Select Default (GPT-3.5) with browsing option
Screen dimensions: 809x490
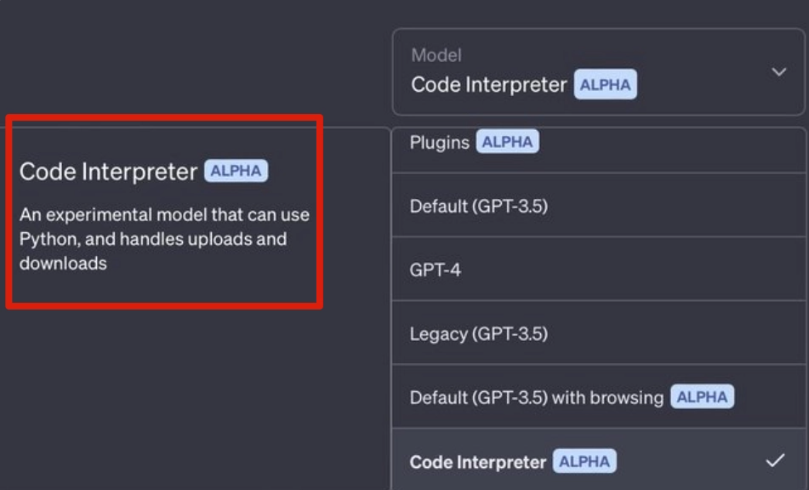(536, 397)
